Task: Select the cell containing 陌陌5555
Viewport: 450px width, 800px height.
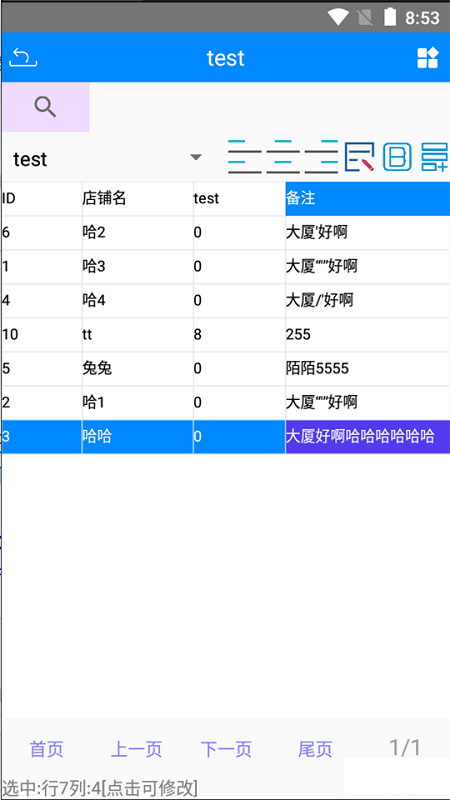Action: tap(367, 368)
